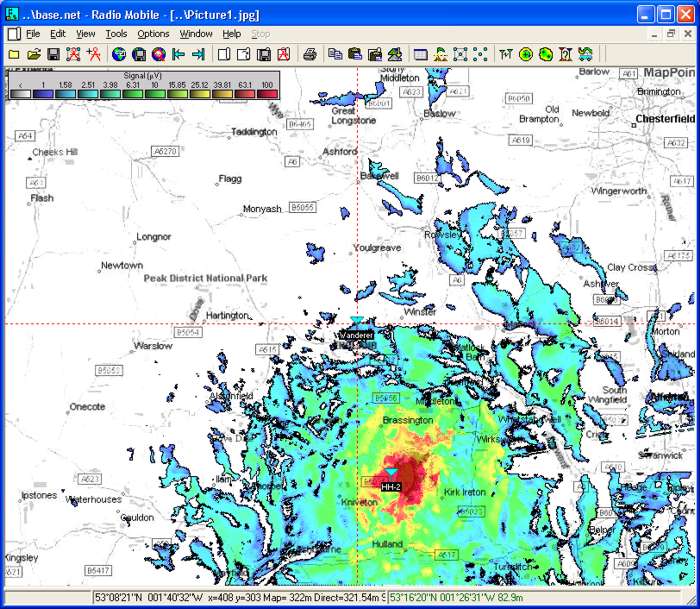Viewport: 700px width, 609px height.
Task: Click the New networks icon
Action: click(14, 53)
